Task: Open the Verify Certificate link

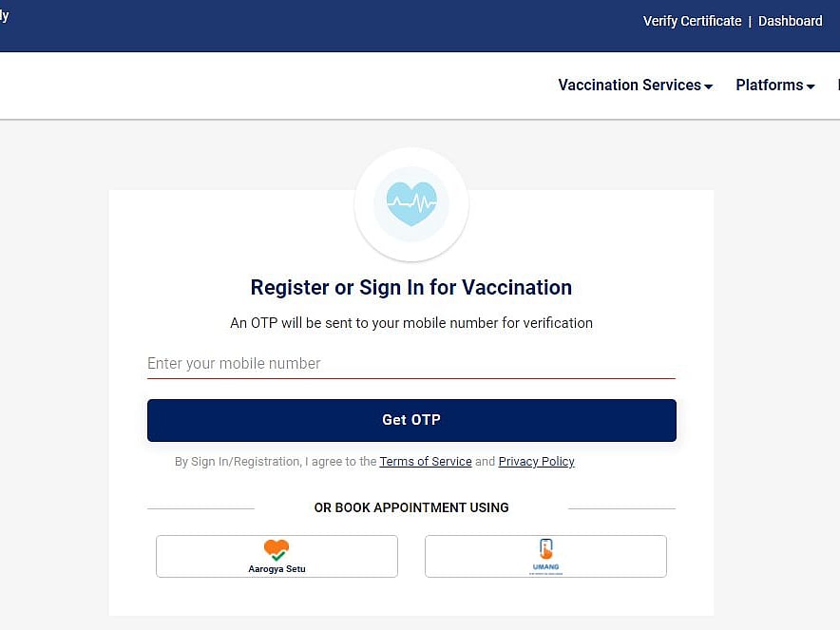Action: coord(692,21)
